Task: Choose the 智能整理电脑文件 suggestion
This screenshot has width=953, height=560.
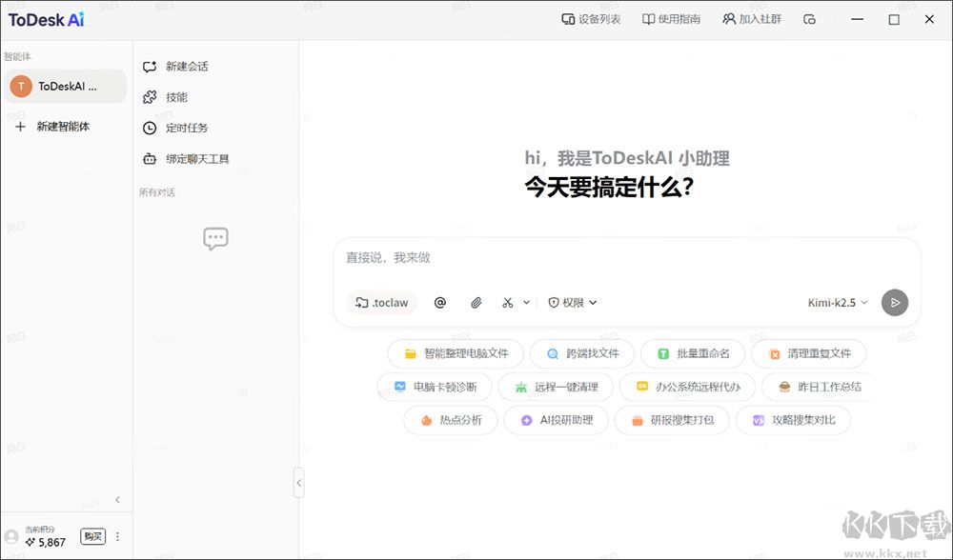Action: (x=456, y=353)
